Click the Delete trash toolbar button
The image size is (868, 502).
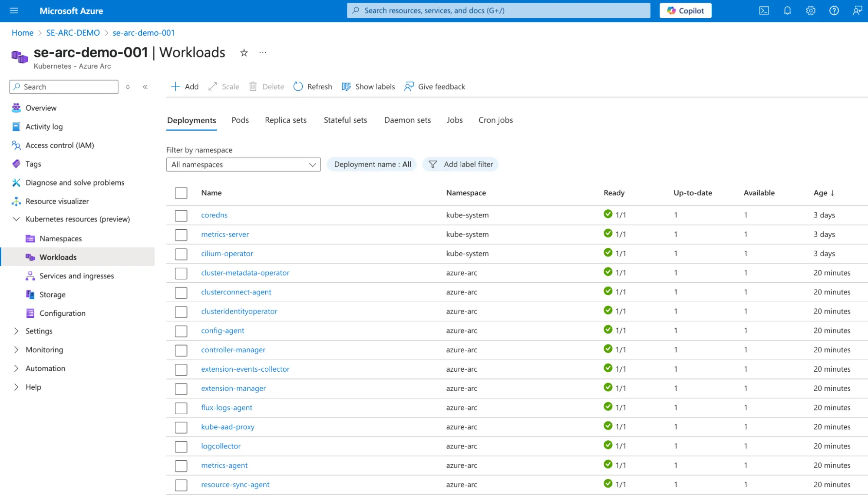(x=267, y=86)
